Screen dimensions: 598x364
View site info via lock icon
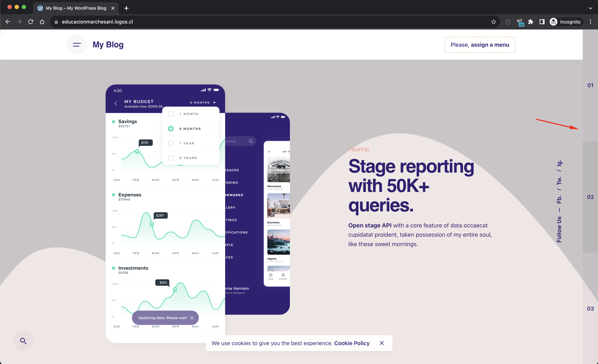[56, 22]
